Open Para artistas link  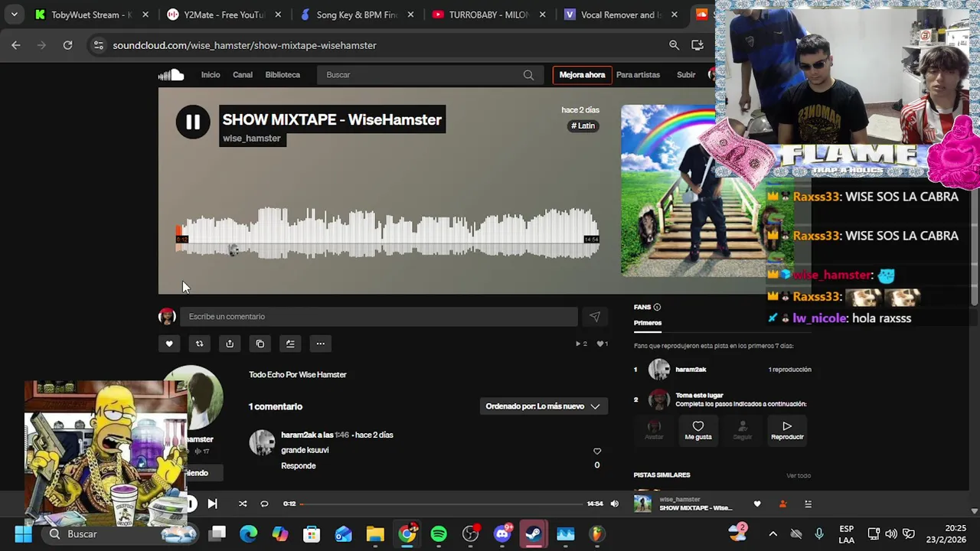638,75
